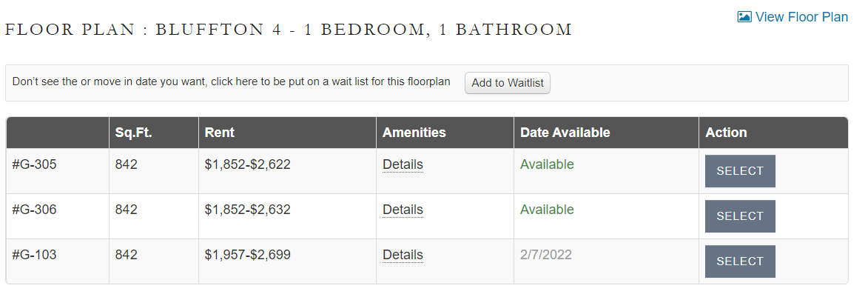The image size is (868, 297).
Task: Open the View Floor Plan link
Action: [x=801, y=16]
